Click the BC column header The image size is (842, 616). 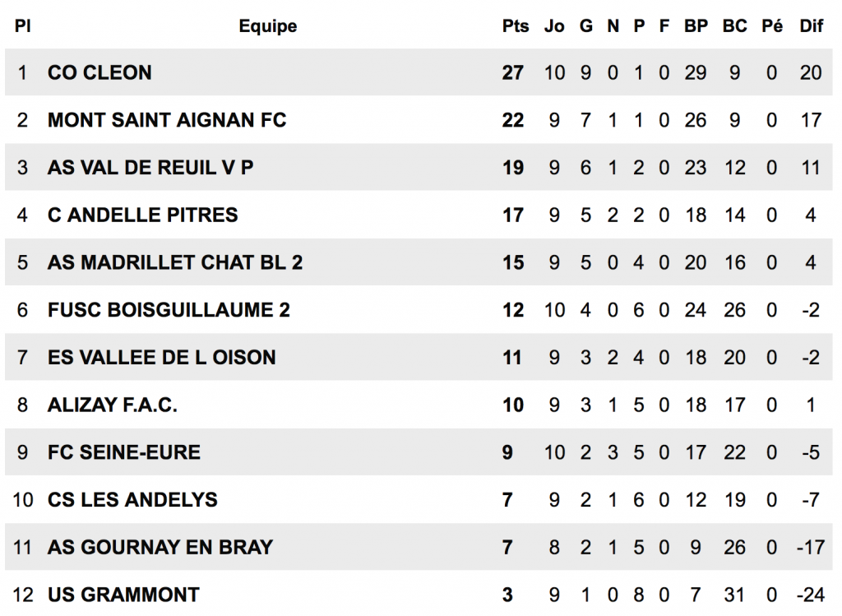pyautogui.click(x=734, y=26)
